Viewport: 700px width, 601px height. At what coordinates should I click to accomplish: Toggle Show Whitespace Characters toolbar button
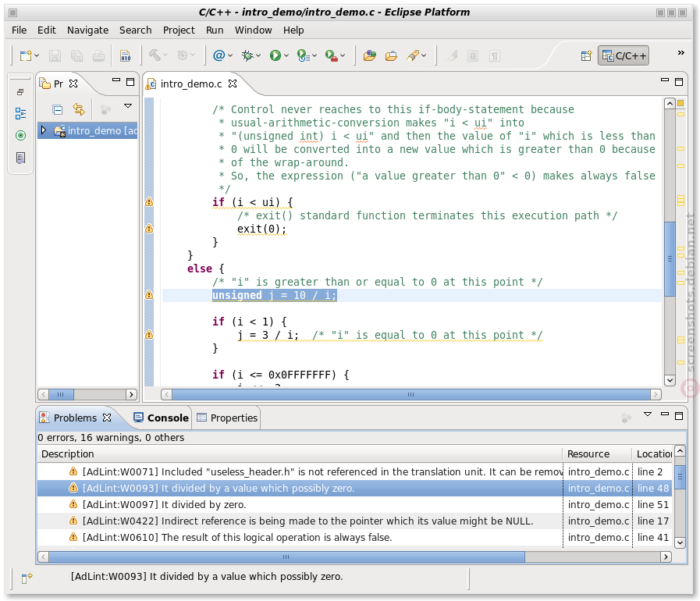pos(494,56)
